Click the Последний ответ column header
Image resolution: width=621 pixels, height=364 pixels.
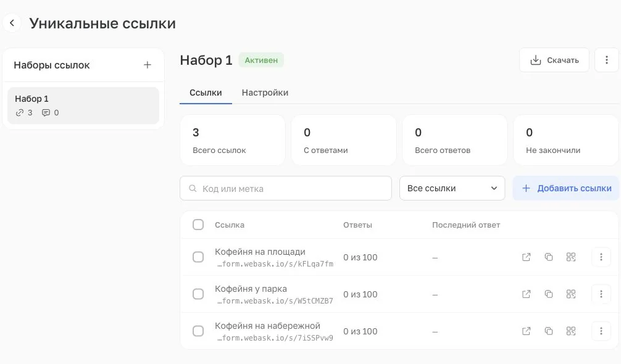click(465, 225)
